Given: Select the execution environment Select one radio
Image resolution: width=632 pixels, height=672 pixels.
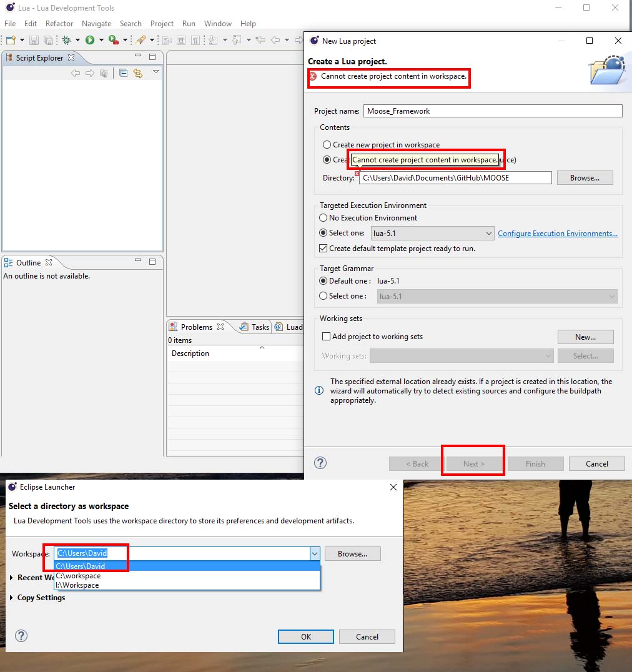Looking at the screenshot, I should pyautogui.click(x=323, y=233).
